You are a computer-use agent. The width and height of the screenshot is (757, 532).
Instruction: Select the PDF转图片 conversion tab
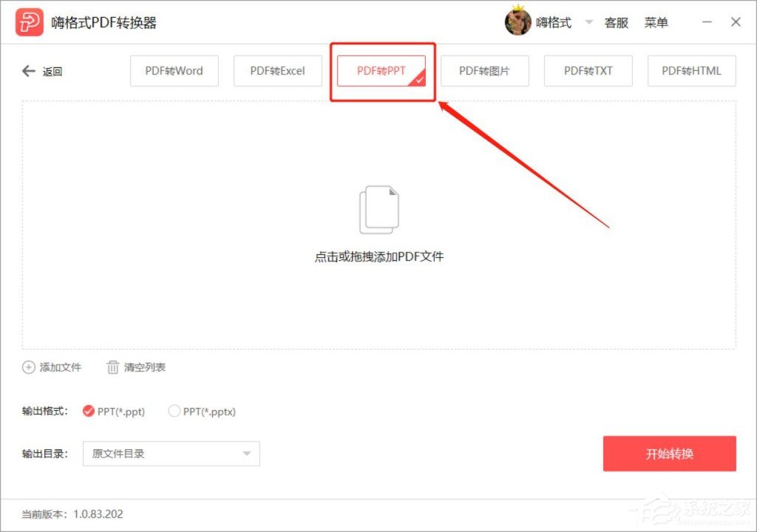click(x=485, y=71)
